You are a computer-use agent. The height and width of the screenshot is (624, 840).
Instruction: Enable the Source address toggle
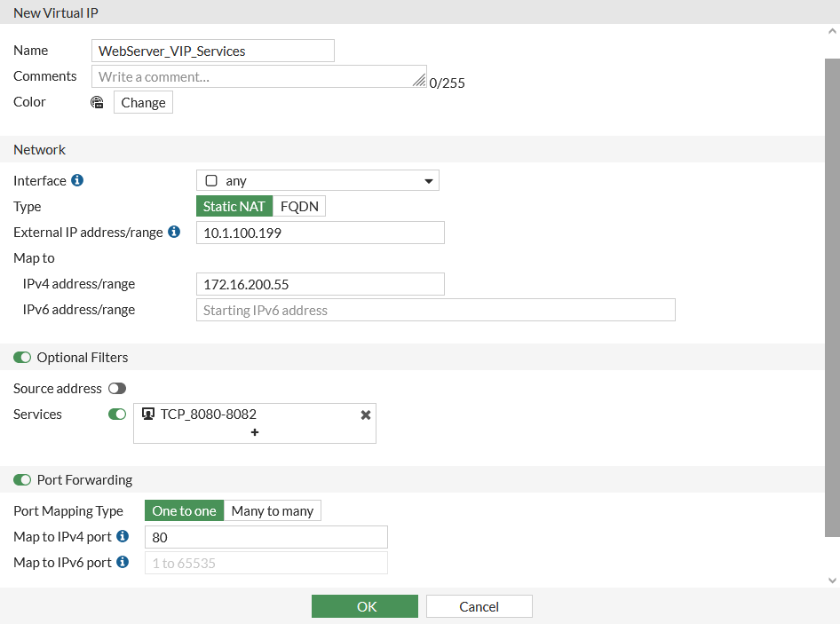(117, 388)
